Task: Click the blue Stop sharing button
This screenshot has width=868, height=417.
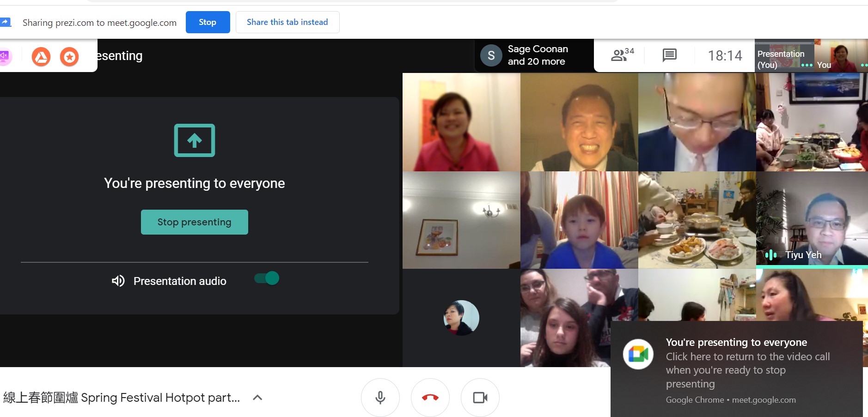Action: [208, 22]
